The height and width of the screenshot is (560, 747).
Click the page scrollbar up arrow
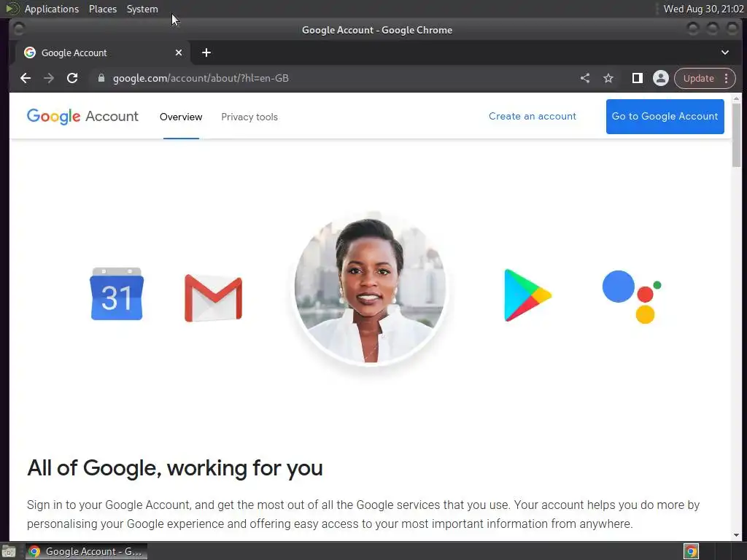(736, 98)
